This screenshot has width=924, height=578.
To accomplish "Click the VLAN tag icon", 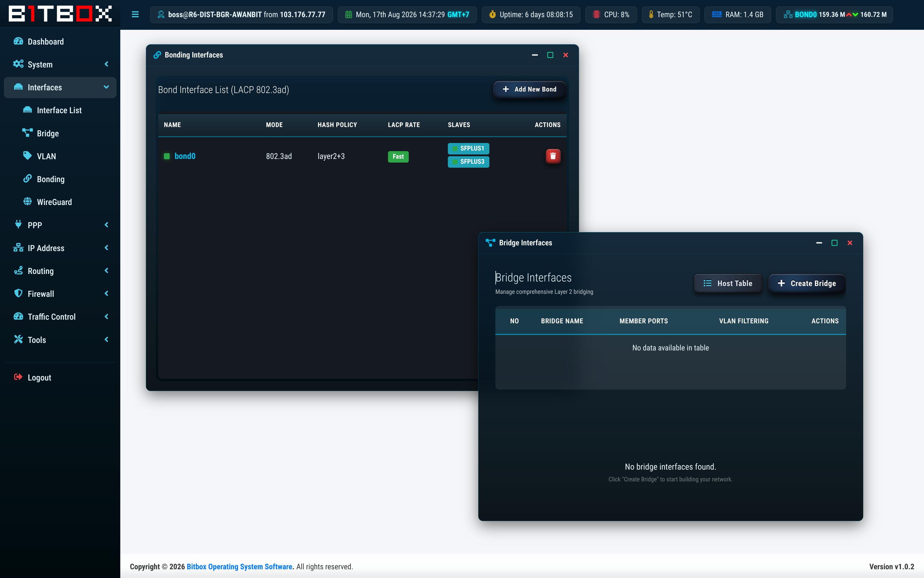I will [27, 156].
